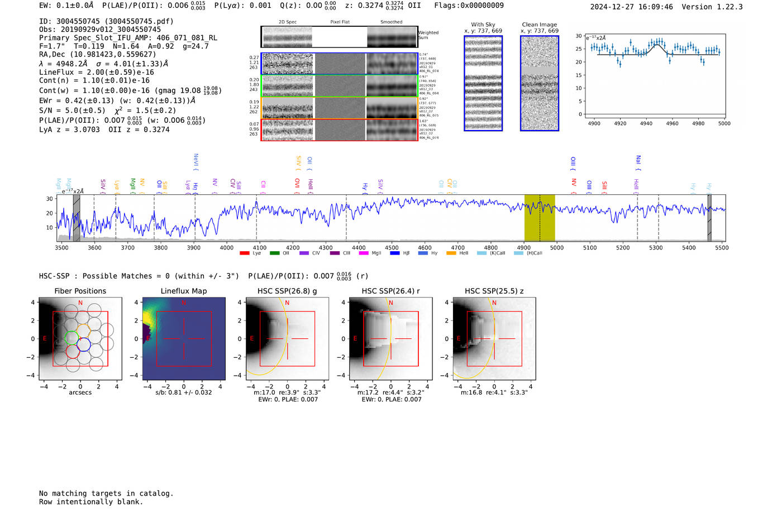Image resolution: width=782 pixels, height=532 pixels.
Task: Select the red fiber circle in Fiber Positions
Action: tap(73, 352)
